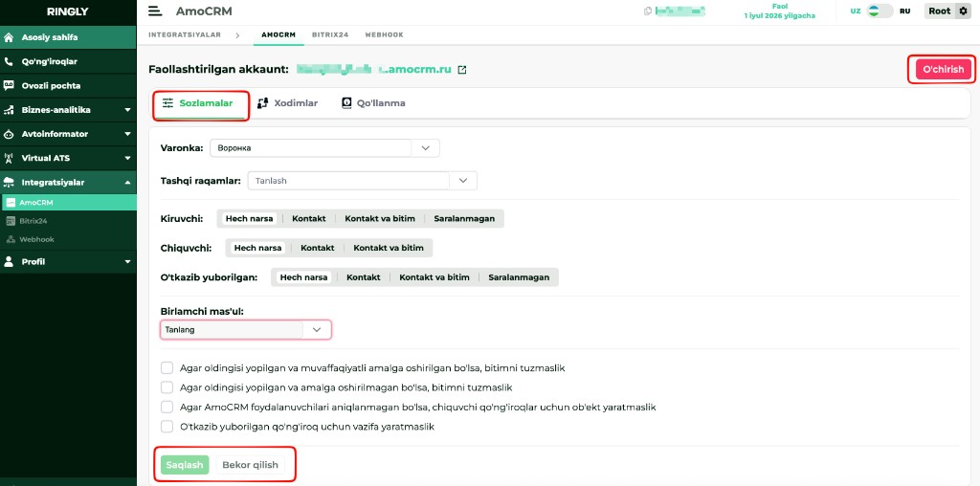Open the Qo'llanma tab
Screen dimensions: 980x486
373,103
